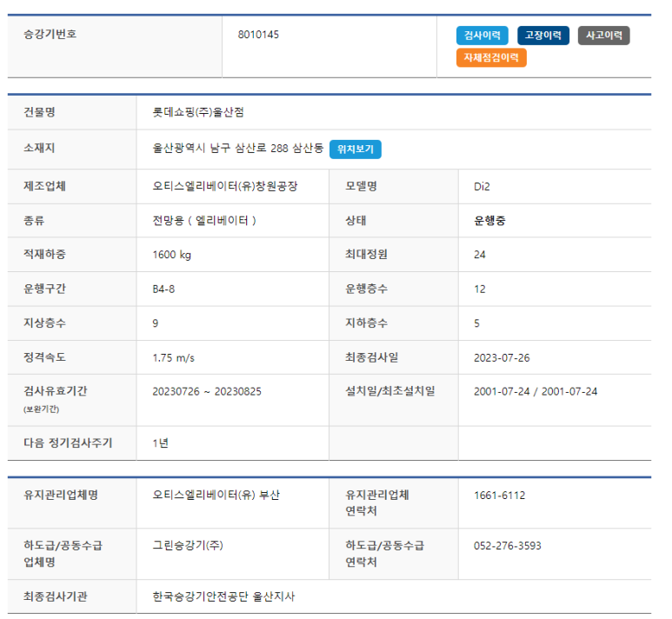Select operating range B4-8
Viewport: 672px width, 619px height.
coord(163,289)
